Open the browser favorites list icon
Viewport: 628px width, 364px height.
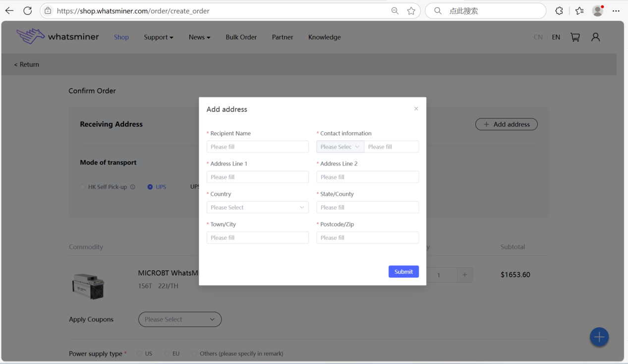pos(579,10)
